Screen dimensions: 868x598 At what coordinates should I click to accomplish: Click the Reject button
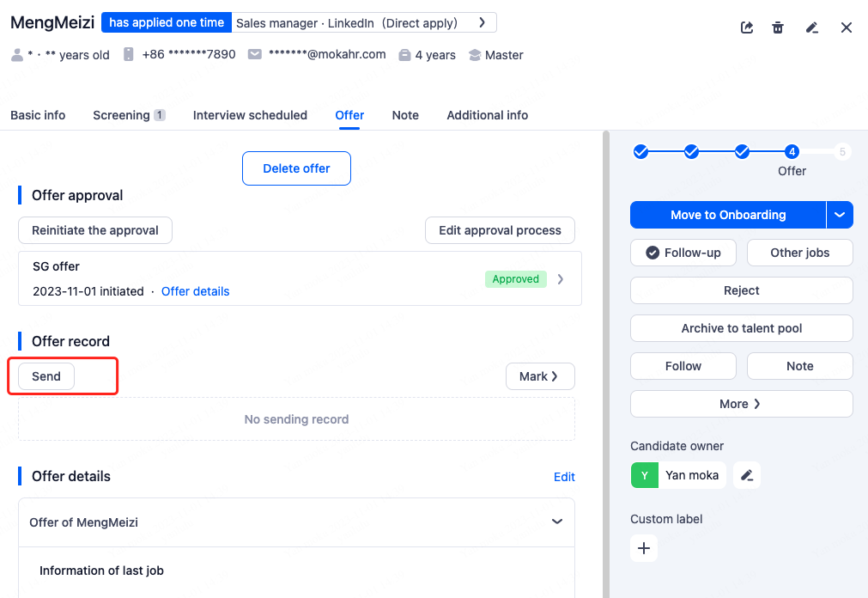point(741,290)
